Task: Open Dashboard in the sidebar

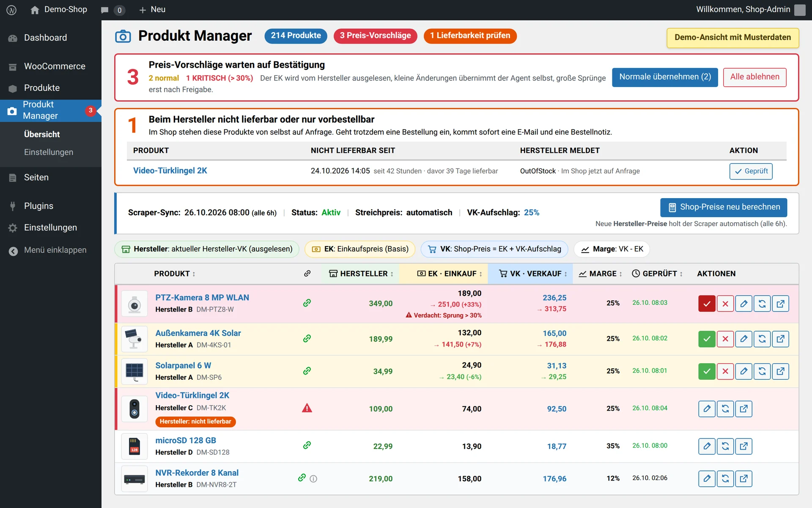Action: point(51,38)
